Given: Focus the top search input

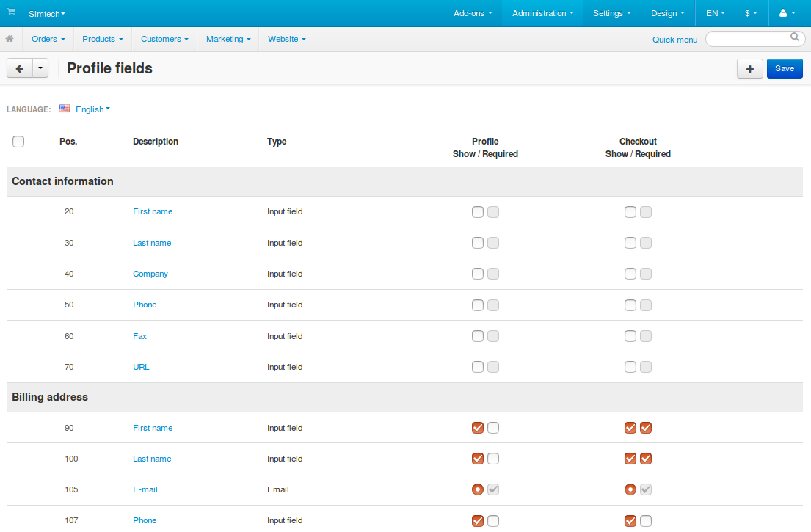Looking at the screenshot, I should [754, 40].
